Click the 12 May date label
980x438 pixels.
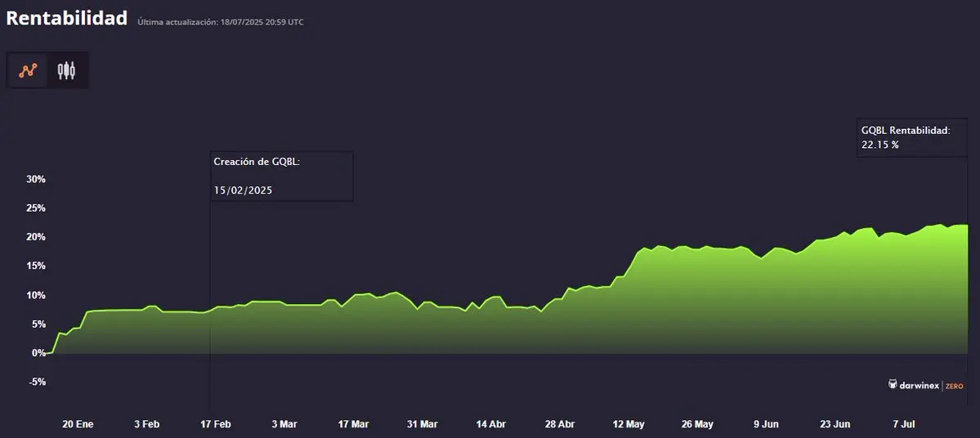pos(629,423)
